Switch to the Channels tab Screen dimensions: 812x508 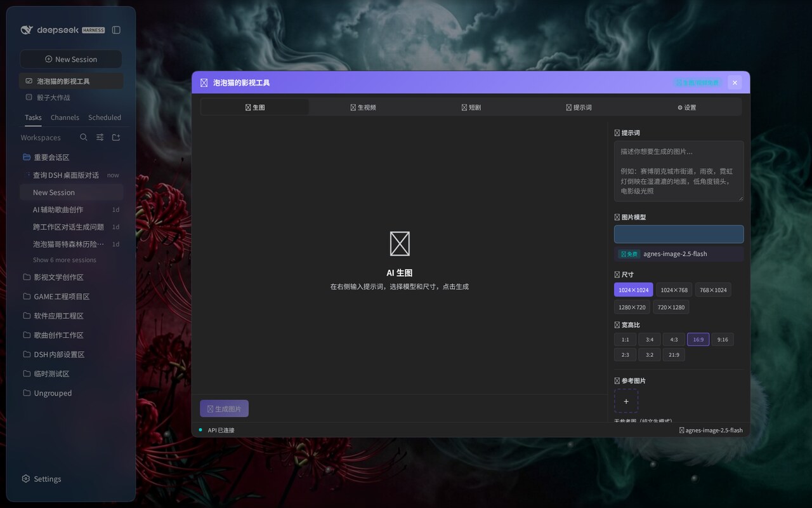[x=65, y=117]
